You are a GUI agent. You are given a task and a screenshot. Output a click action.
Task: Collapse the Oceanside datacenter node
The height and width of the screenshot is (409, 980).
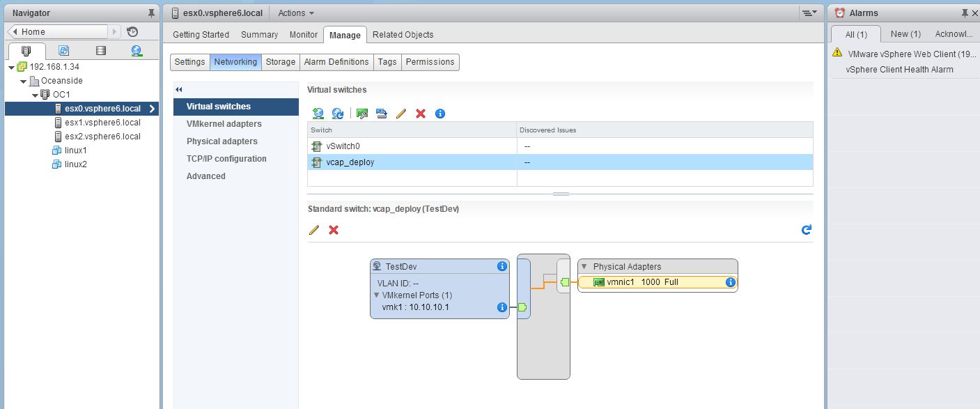coord(24,81)
